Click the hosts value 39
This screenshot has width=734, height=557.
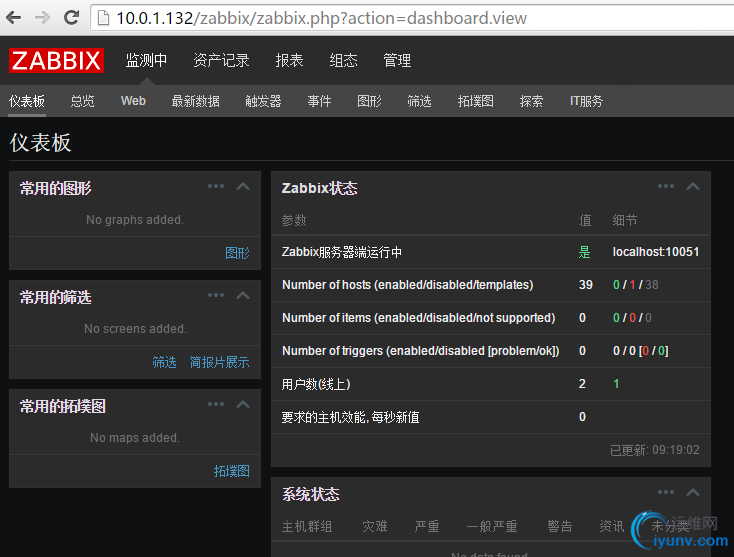pos(586,285)
